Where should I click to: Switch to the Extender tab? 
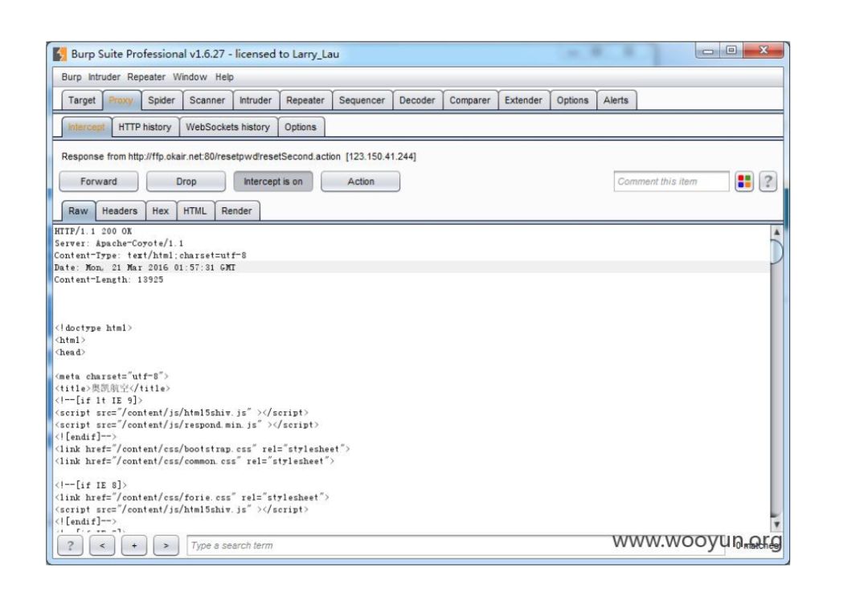(x=523, y=100)
